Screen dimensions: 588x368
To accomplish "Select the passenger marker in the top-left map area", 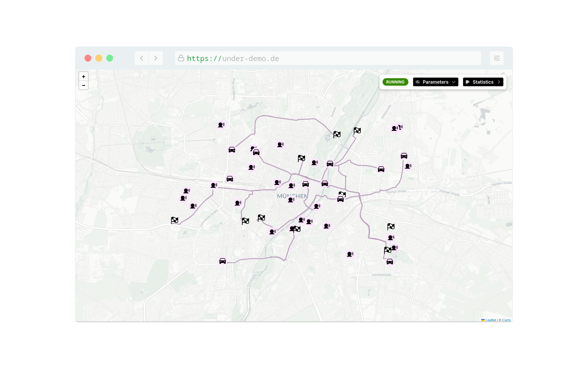I will tap(221, 125).
